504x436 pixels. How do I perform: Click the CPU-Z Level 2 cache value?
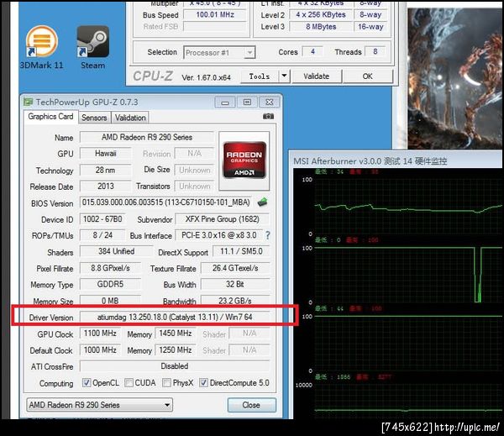pos(321,15)
